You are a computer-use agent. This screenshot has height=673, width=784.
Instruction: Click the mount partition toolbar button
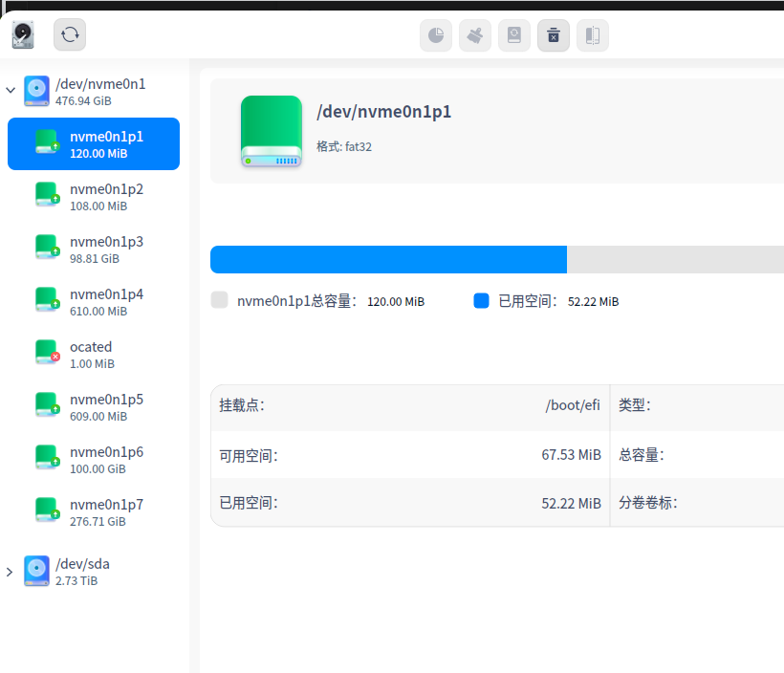tap(514, 35)
